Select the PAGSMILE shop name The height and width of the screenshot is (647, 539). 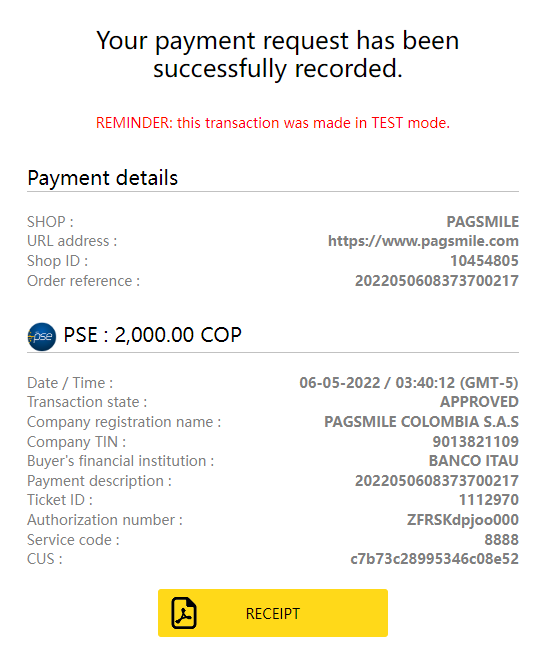[x=482, y=222]
